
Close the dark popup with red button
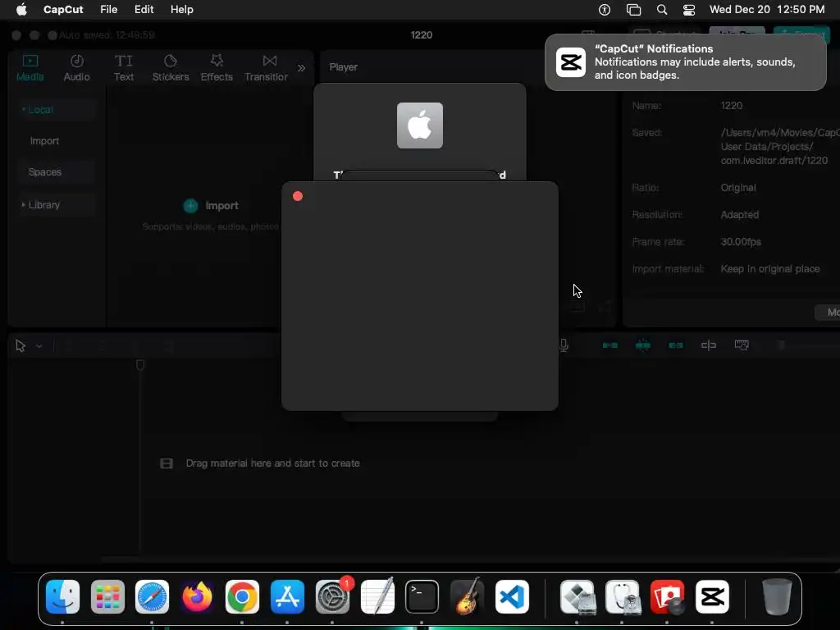[298, 196]
